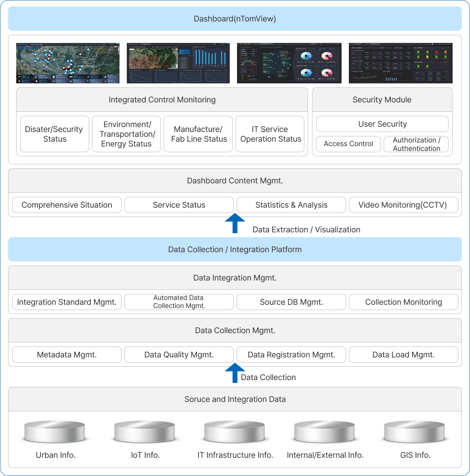This screenshot has width=470, height=476.
Task: Click the IT Infrastructure Info. database icon
Action: (x=235, y=431)
